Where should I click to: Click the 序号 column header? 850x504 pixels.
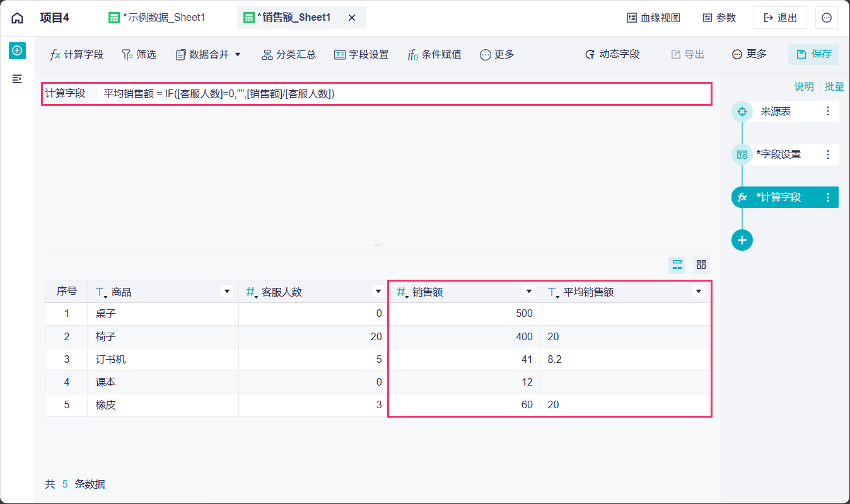66,291
